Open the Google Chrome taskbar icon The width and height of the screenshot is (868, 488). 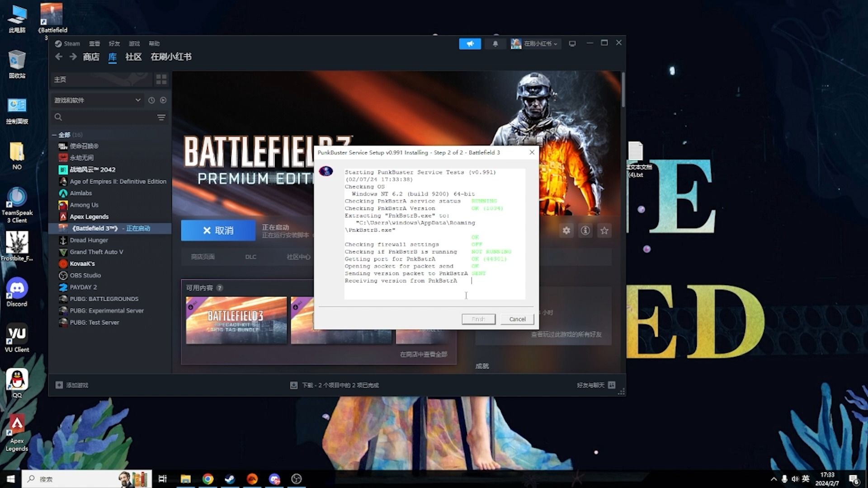[208, 479]
